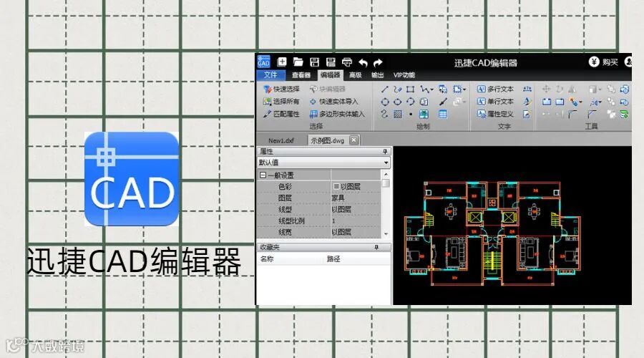Select the Line drawing tool
This screenshot has width=644, height=358.
pyautogui.click(x=384, y=89)
